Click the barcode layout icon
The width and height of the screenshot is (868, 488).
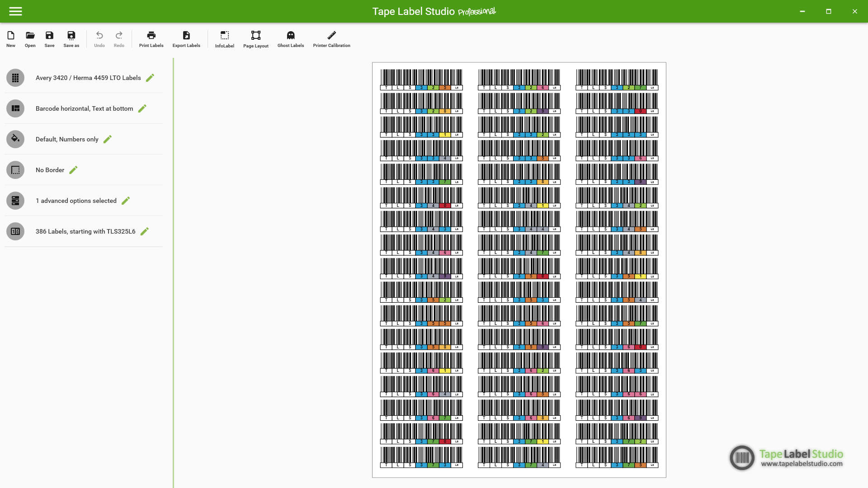[x=15, y=108]
